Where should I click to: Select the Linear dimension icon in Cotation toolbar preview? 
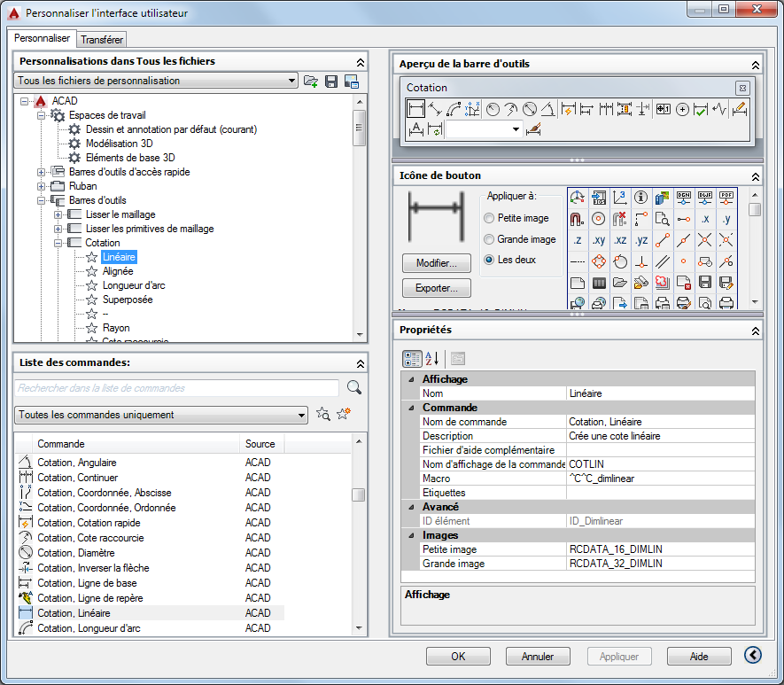(415, 108)
